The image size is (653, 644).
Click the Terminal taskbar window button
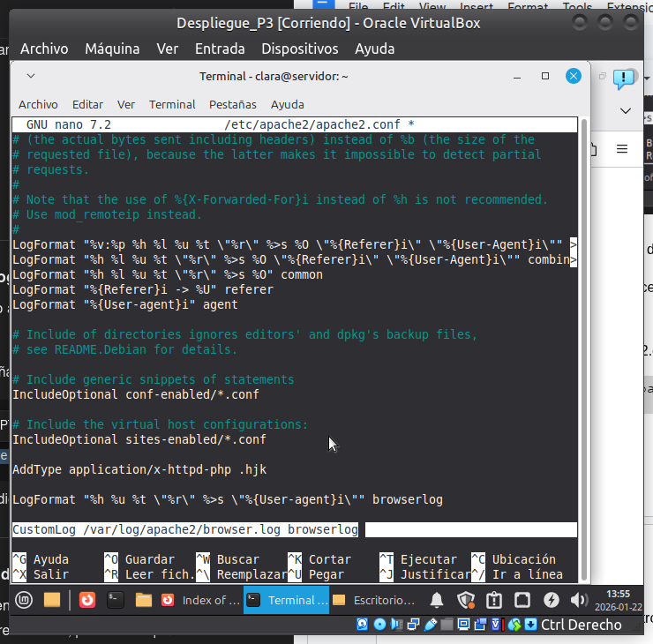(286, 601)
